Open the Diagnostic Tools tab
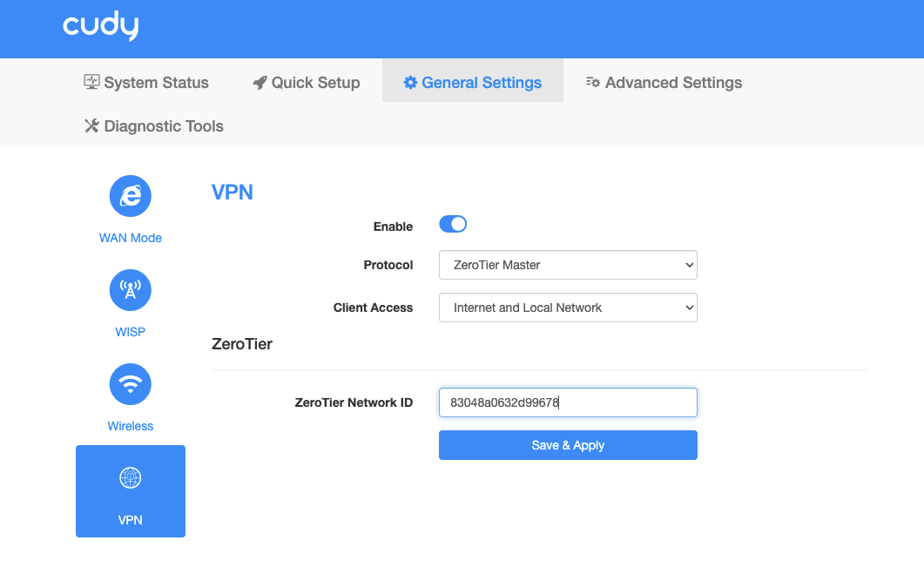This screenshot has width=924, height=588. (x=154, y=126)
